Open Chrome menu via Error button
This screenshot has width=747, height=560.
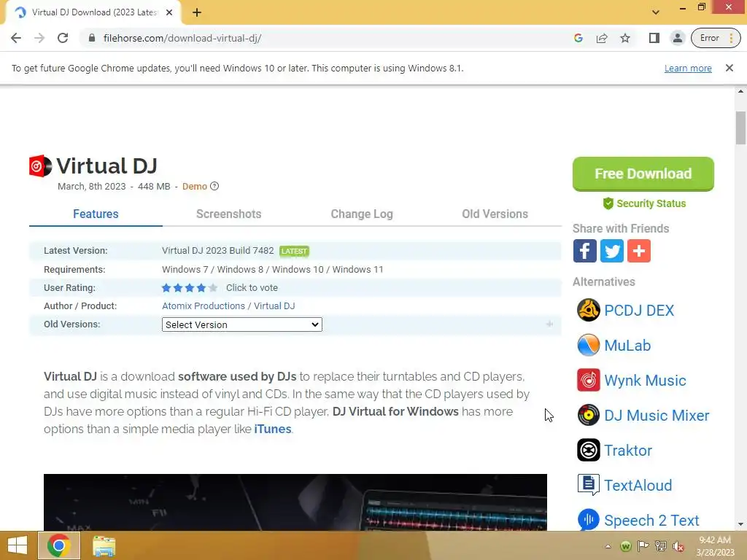tap(716, 38)
